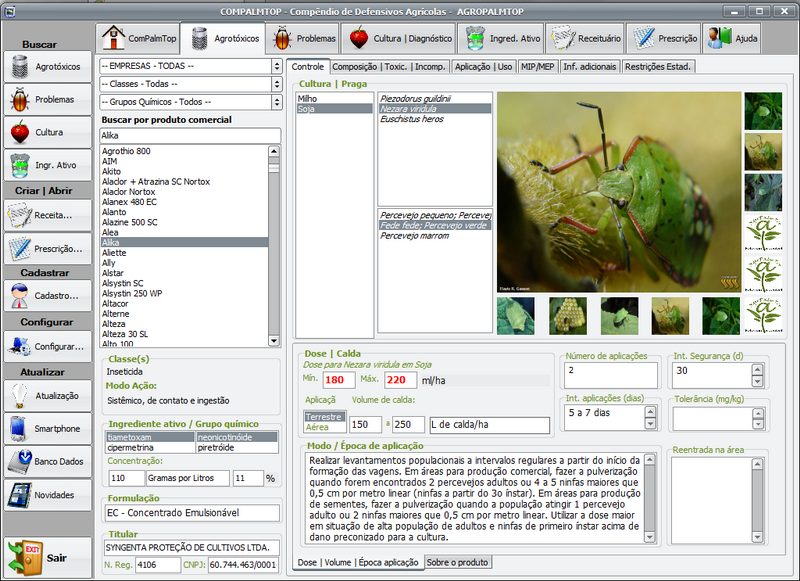Click the Problemas beetle icon in top toolbar
This screenshot has width=800, height=581.
tap(282, 38)
